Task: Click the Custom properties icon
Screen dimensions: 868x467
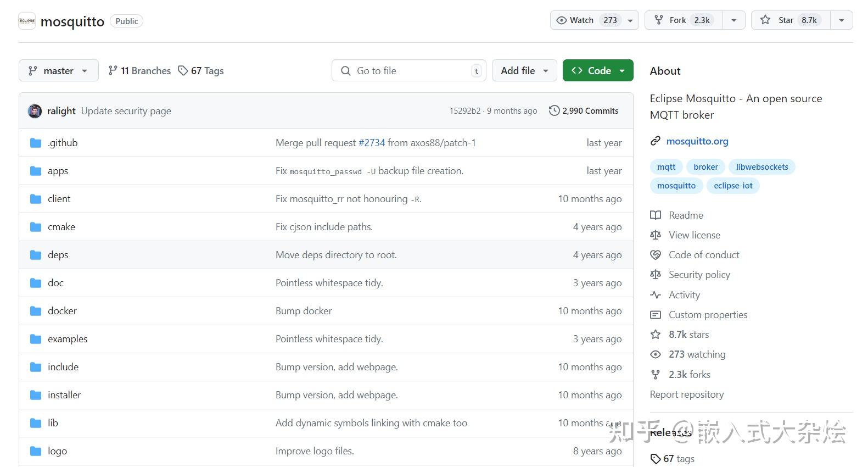Action: tap(656, 315)
